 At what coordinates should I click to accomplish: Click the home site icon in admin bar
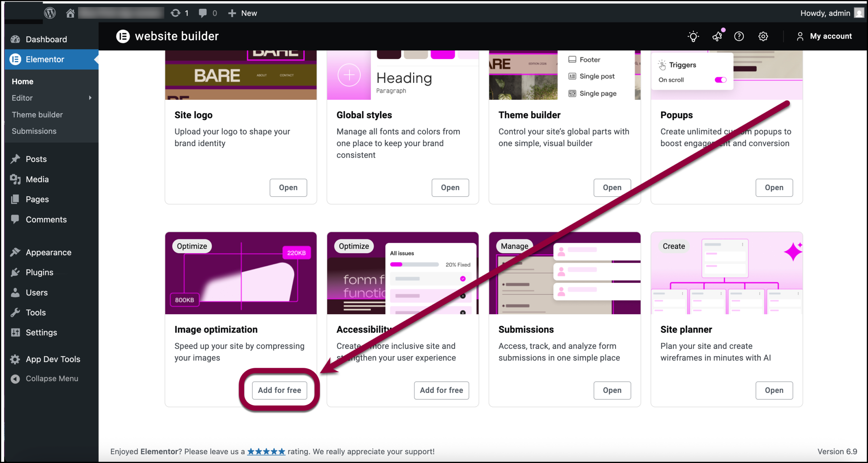click(x=70, y=13)
